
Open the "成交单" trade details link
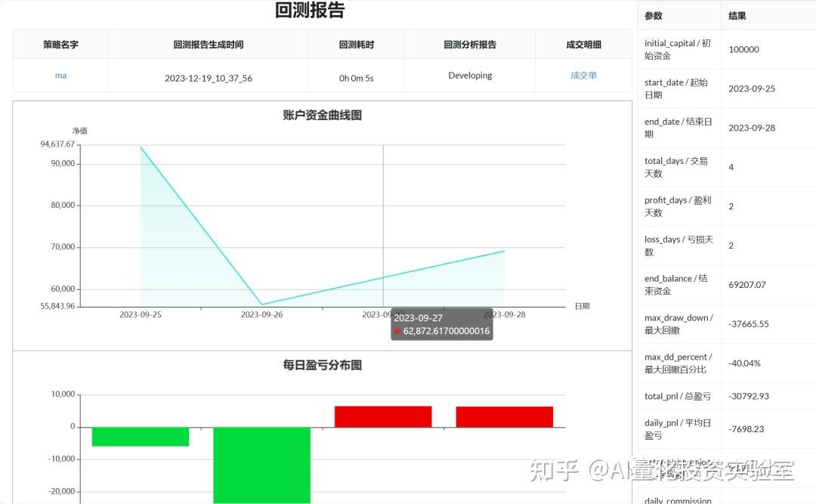pos(584,76)
